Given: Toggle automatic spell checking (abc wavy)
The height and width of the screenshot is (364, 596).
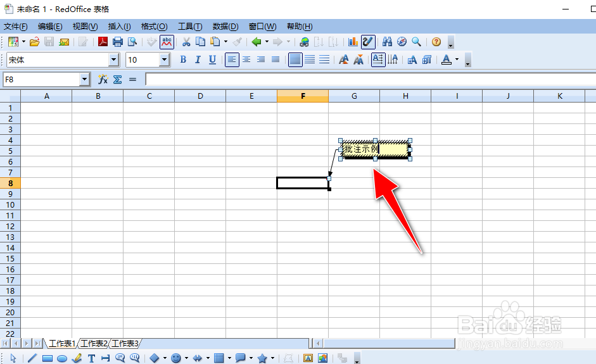Looking at the screenshot, I should point(167,42).
